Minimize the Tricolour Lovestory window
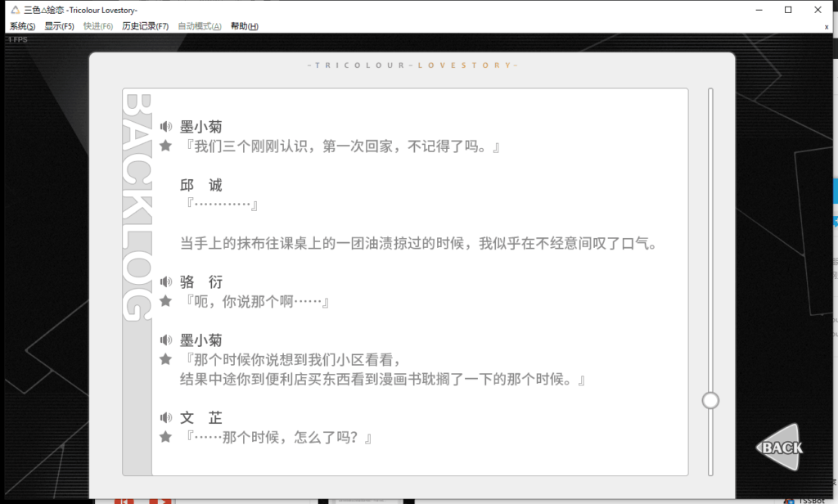This screenshot has width=838, height=504. pyautogui.click(x=759, y=10)
